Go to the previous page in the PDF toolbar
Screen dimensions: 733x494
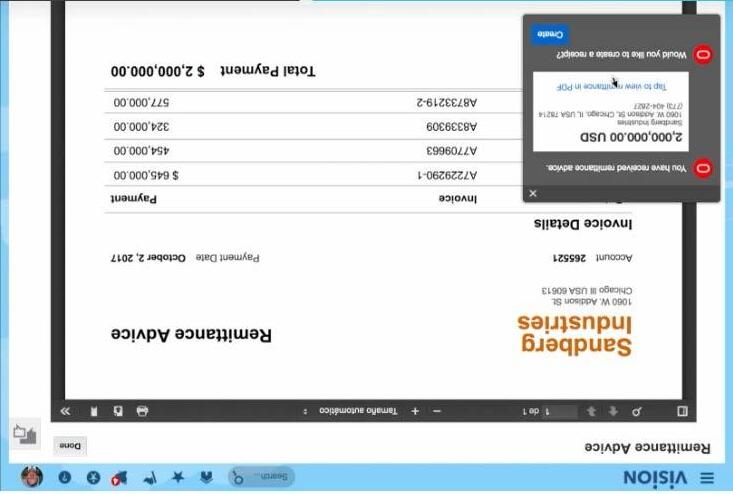(613, 411)
